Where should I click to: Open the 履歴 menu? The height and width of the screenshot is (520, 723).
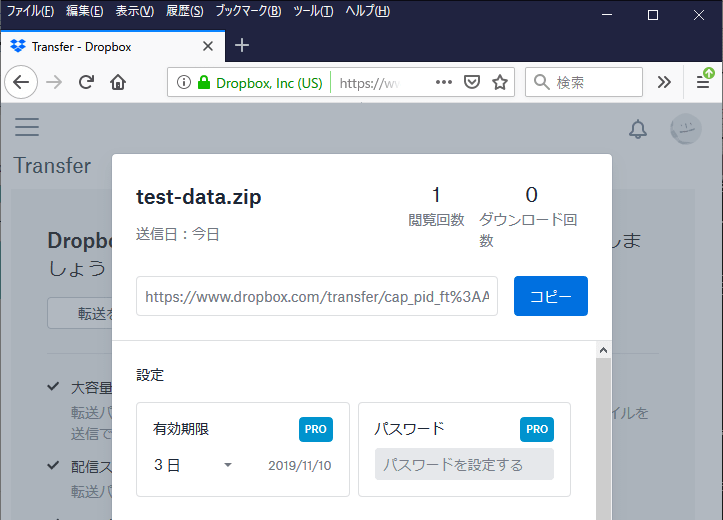(184, 11)
